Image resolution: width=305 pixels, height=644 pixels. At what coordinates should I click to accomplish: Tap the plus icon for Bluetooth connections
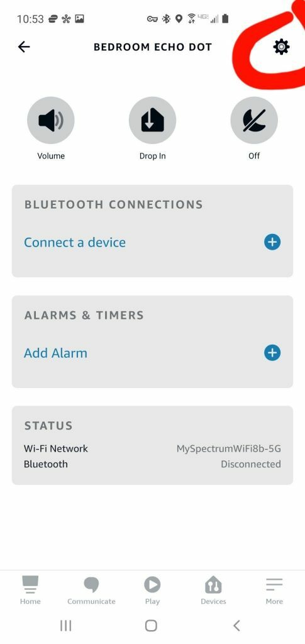[x=272, y=242]
